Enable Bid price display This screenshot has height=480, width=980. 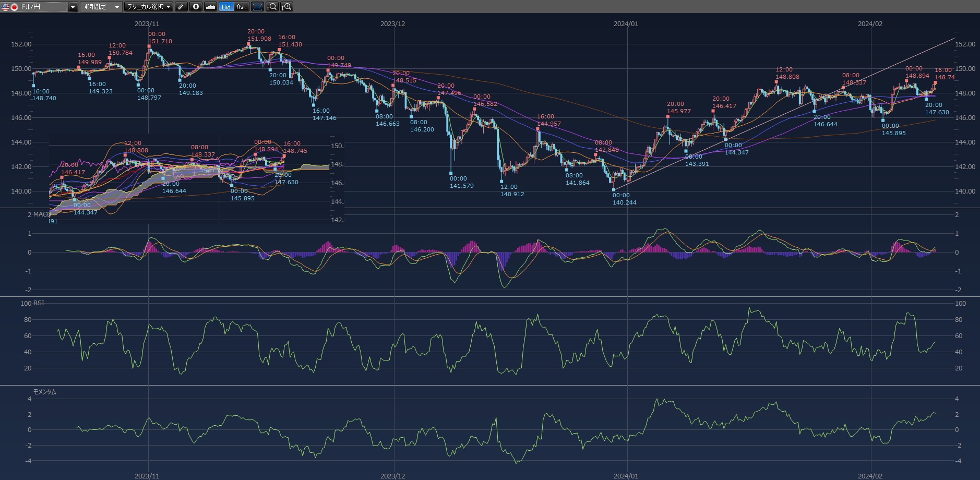click(x=226, y=7)
